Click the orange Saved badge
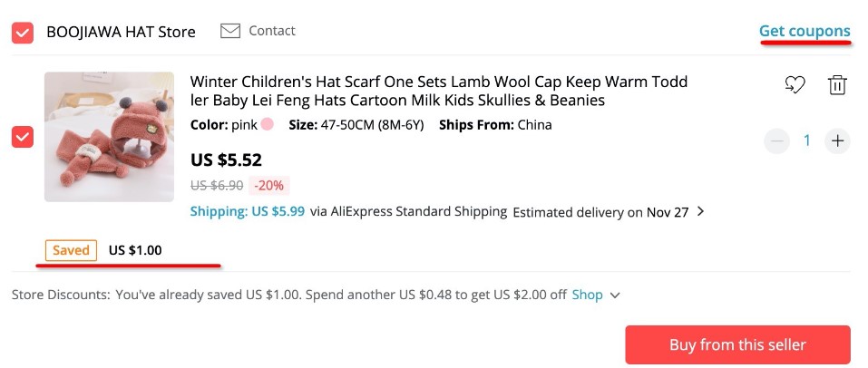 [71, 250]
